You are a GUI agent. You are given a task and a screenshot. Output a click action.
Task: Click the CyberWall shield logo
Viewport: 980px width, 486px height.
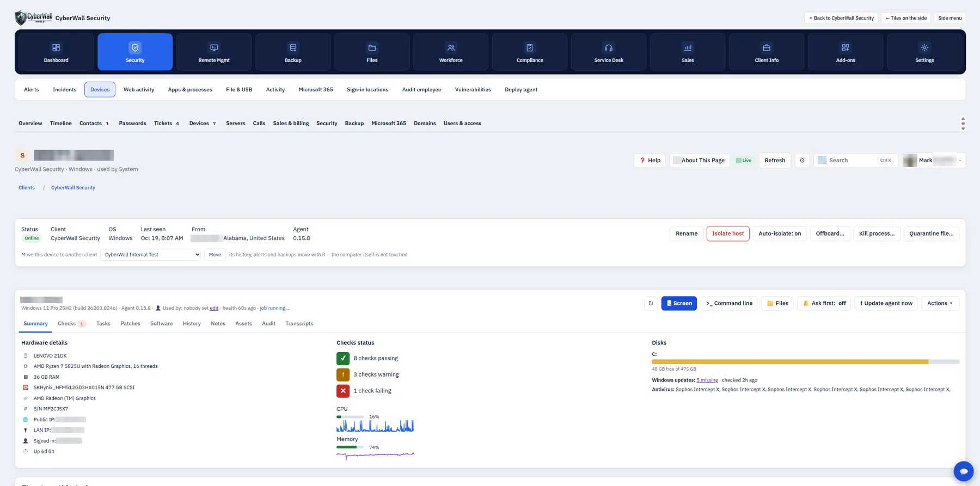pyautogui.click(x=33, y=18)
